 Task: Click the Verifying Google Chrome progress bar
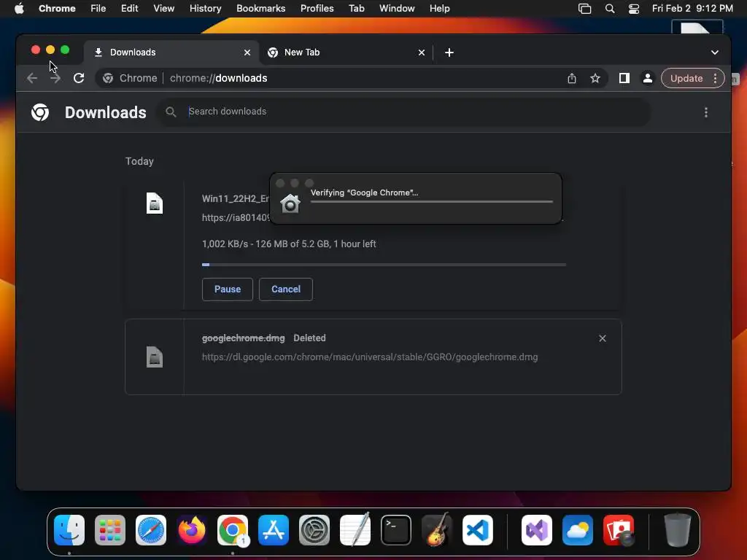432,201
